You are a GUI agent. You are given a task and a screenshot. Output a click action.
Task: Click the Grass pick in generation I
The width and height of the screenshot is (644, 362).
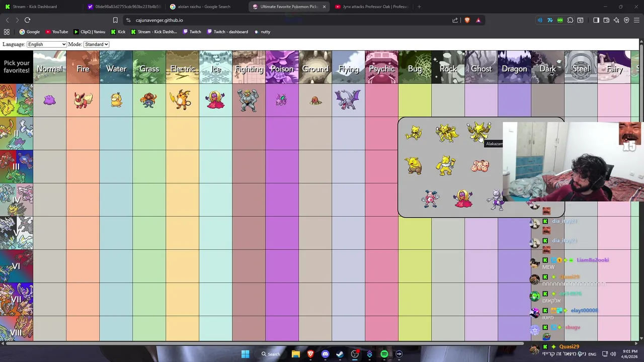[x=148, y=100]
